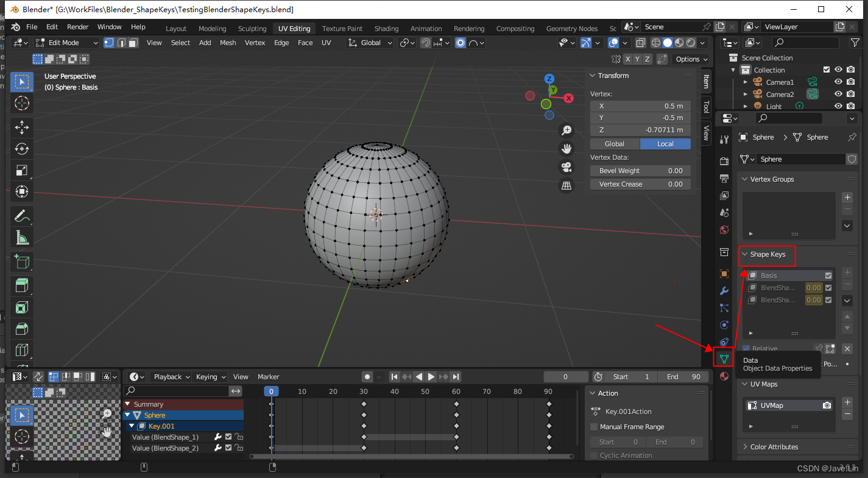Image resolution: width=868 pixels, height=478 pixels.
Task: Select the Rotate tool
Action: point(22,149)
